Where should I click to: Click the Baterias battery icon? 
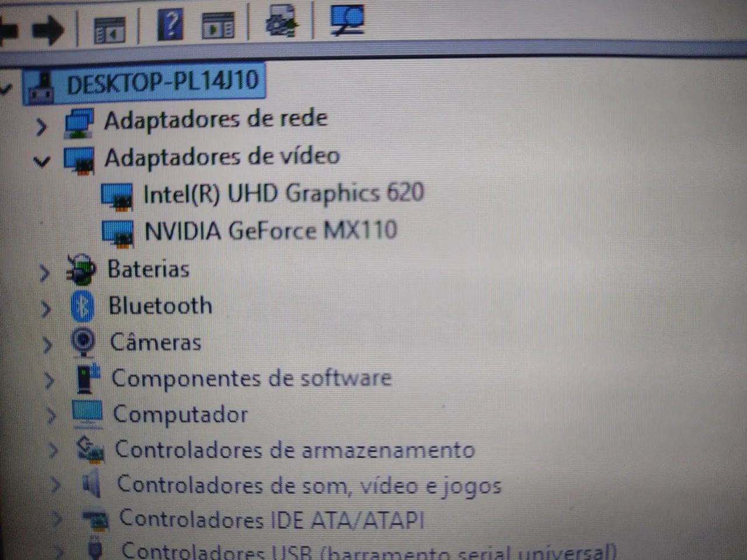[x=81, y=270]
